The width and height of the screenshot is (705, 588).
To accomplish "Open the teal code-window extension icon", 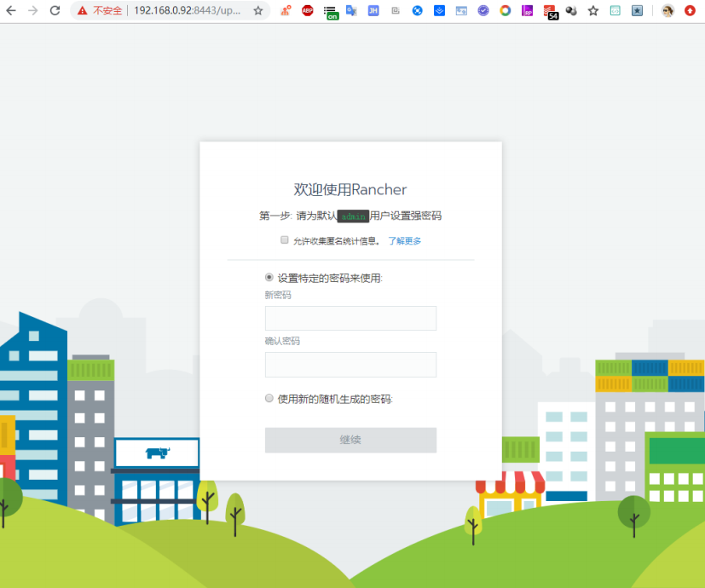I will pyautogui.click(x=615, y=10).
